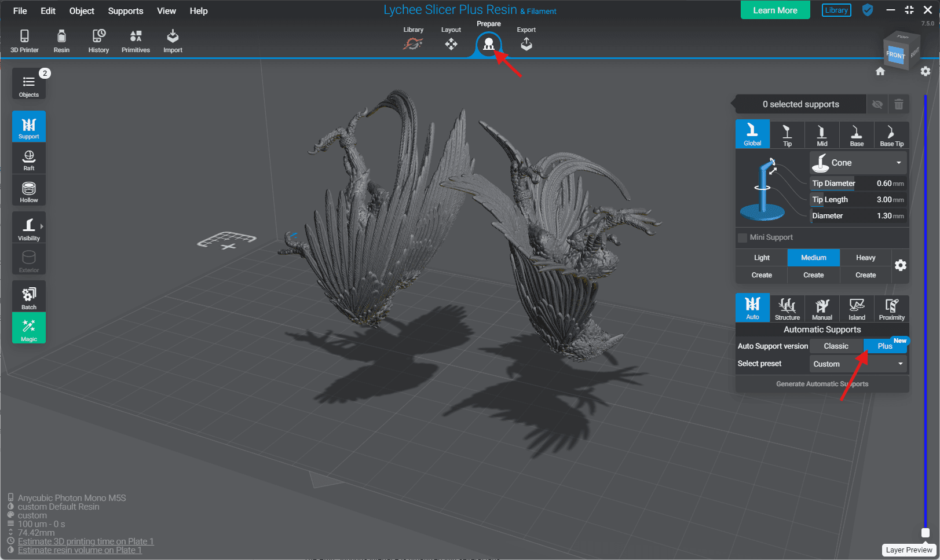Switch Auto Support version to Classic

836,346
